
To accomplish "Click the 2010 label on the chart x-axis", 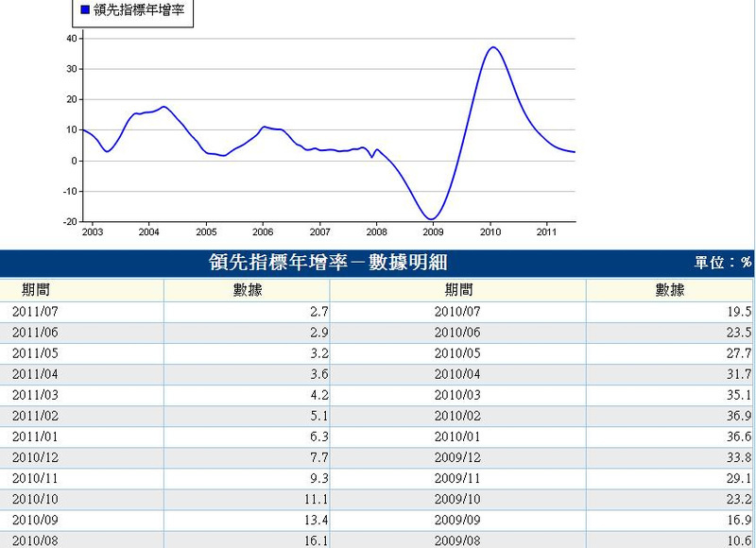I will coord(490,232).
